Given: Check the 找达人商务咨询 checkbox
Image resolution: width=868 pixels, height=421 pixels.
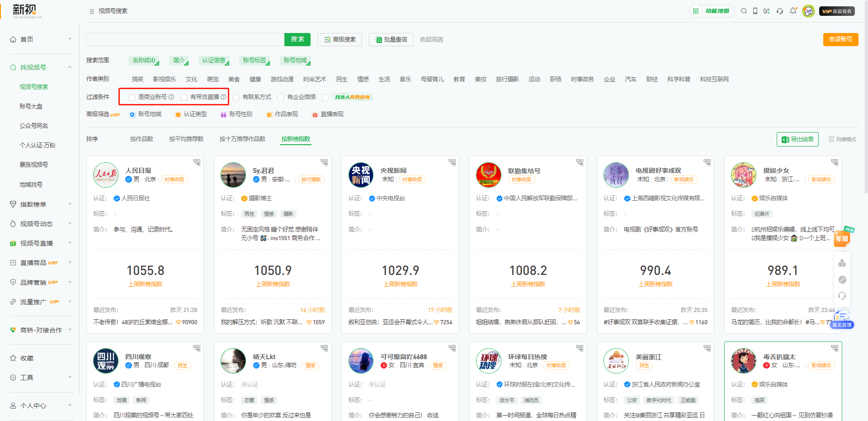Looking at the screenshot, I should (x=325, y=97).
